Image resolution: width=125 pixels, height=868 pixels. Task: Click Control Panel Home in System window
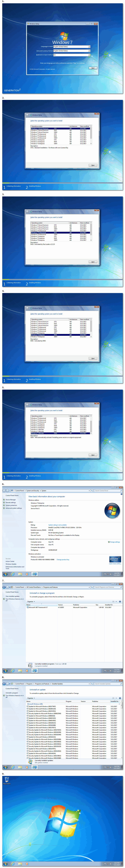click(x=12, y=495)
